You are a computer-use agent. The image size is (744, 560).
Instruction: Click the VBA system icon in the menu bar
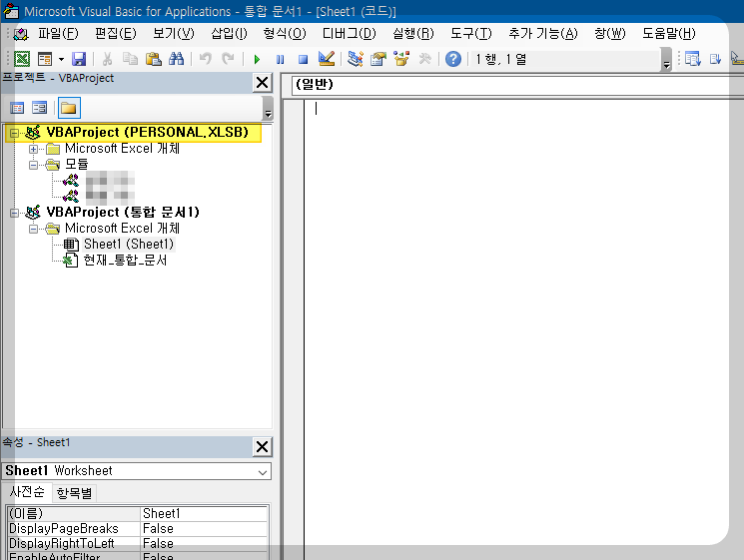coord(21,33)
